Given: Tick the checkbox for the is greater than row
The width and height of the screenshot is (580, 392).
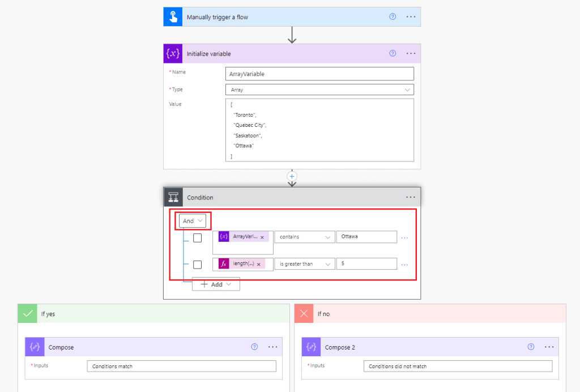Looking at the screenshot, I should (x=198, y=265).
